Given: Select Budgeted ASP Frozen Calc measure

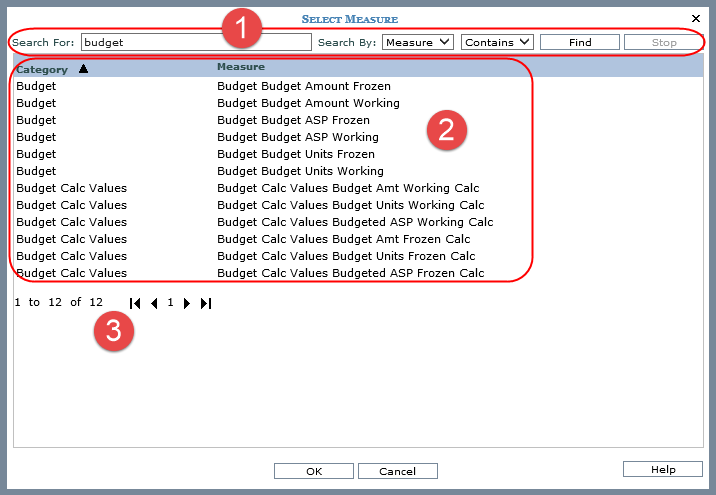Looking at the screenshot, I should (x=350, y=273).
